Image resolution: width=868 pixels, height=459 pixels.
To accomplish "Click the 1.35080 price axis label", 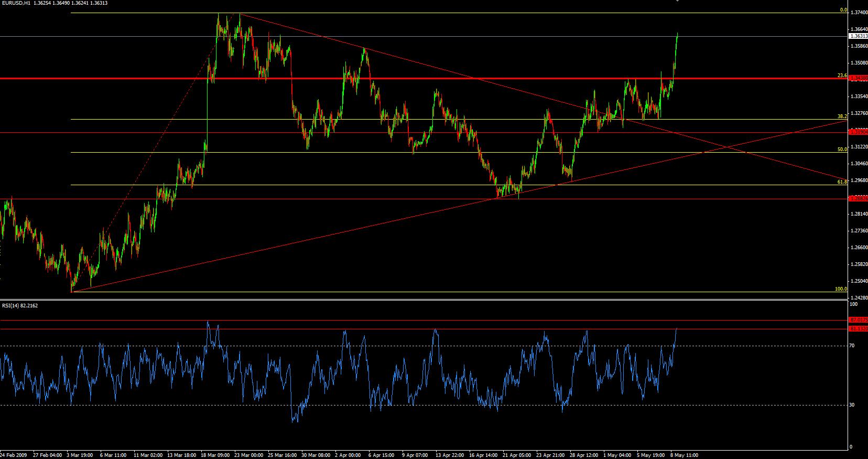I will pyautogui.click(x=859, y=62).
